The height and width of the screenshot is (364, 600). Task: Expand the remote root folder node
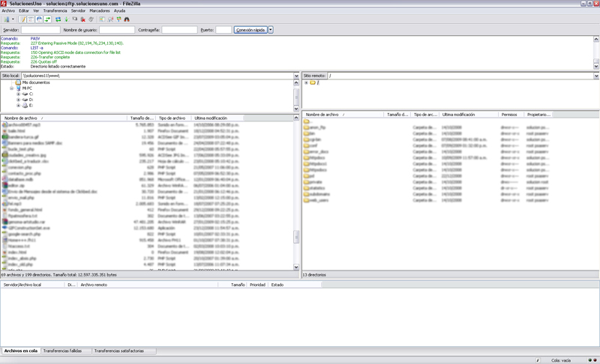pyautogui.click(x=306, y=82)
